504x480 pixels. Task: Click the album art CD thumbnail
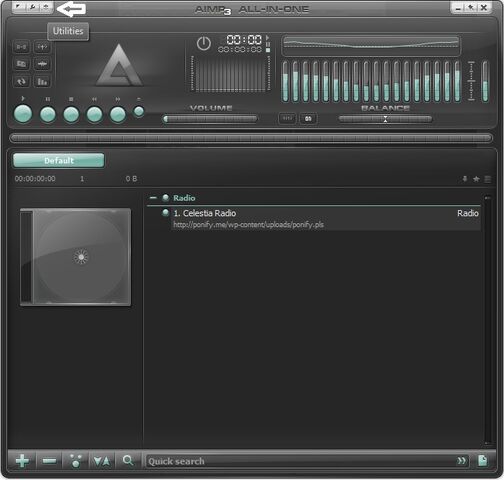[x=75, y=257]
